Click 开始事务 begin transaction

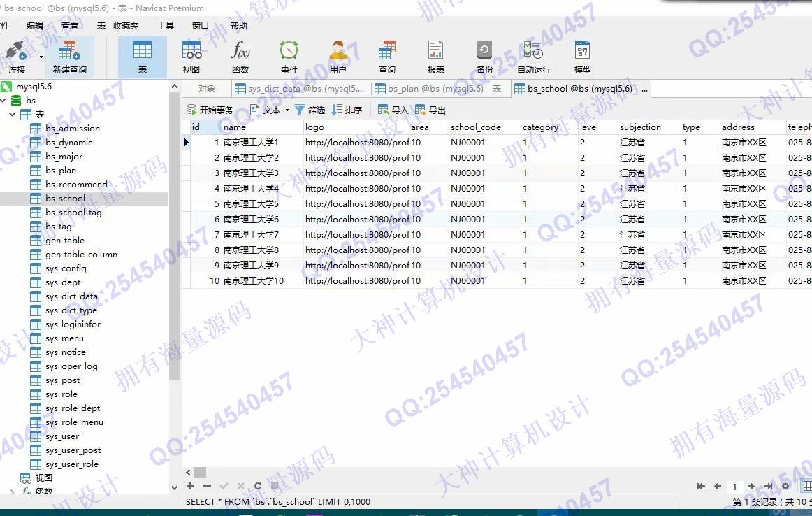point(210,110)
